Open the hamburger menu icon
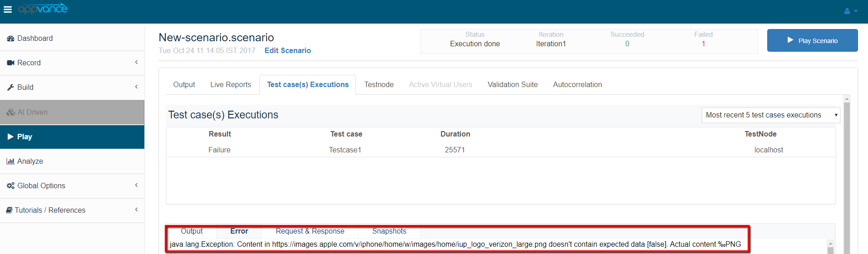This screenshot has width=868, height=254. pos(8,9)
